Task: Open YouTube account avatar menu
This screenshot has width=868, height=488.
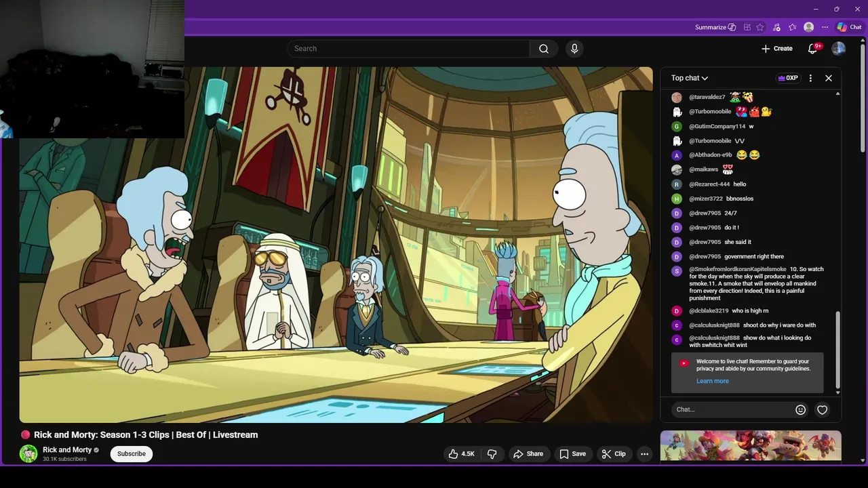Action: 839,49
